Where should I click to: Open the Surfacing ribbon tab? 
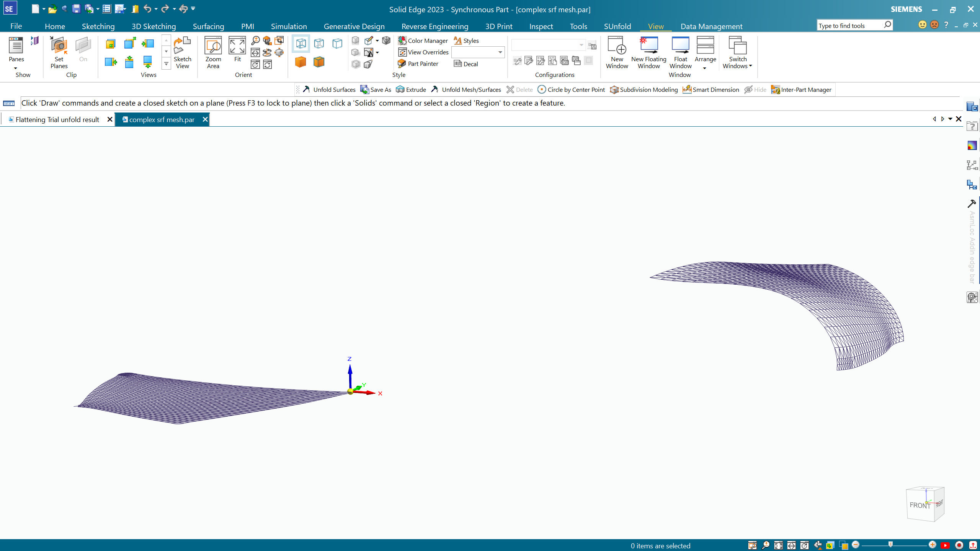click(x=208, y=26)
